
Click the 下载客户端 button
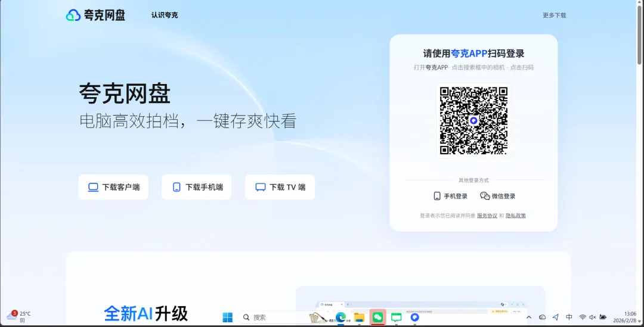pyautogui.click(x=113, y=187)
